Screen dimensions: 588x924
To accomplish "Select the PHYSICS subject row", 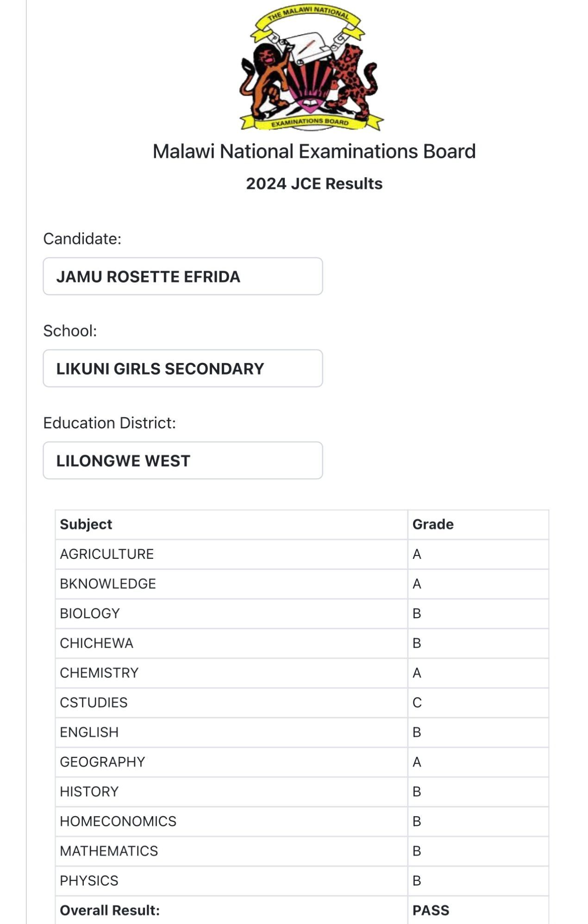I will point(302,880).
